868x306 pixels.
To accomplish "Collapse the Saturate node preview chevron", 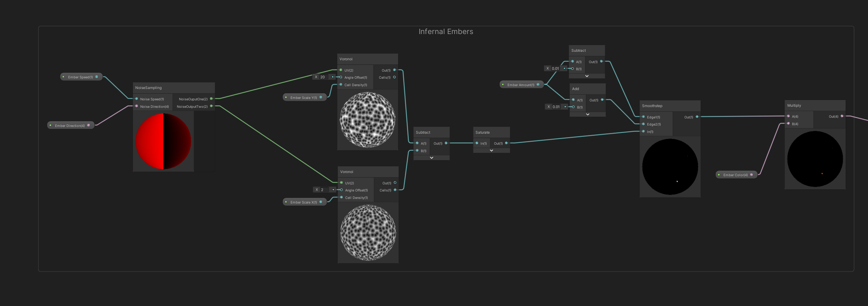I will tap(492, 151).
